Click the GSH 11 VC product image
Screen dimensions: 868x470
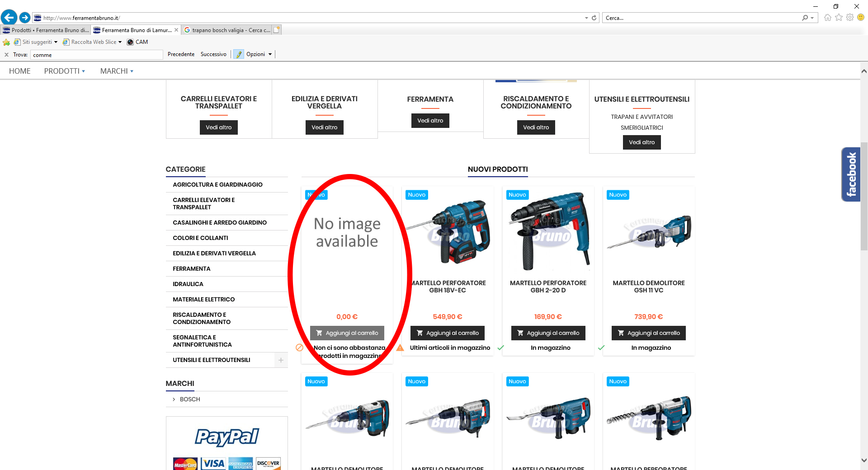[x=649, y=231]
